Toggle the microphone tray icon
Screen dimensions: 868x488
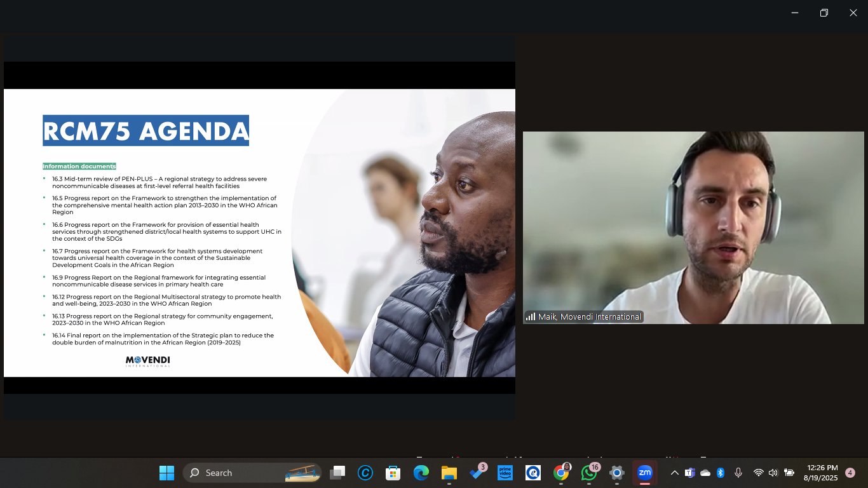pyautogui.click(x=738, y=473)
